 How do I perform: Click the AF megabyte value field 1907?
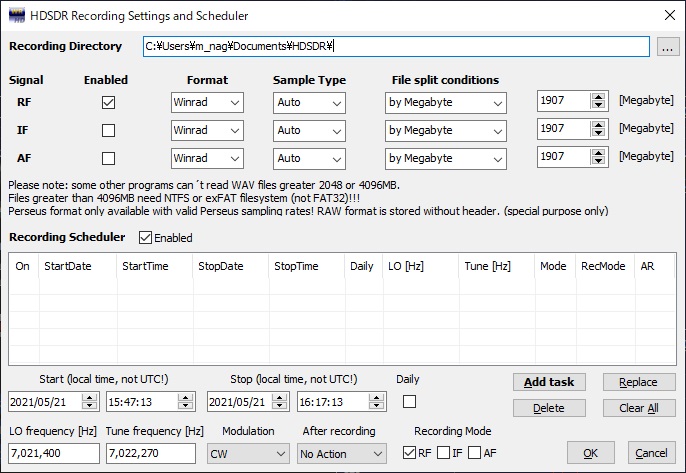click(564, 157)
